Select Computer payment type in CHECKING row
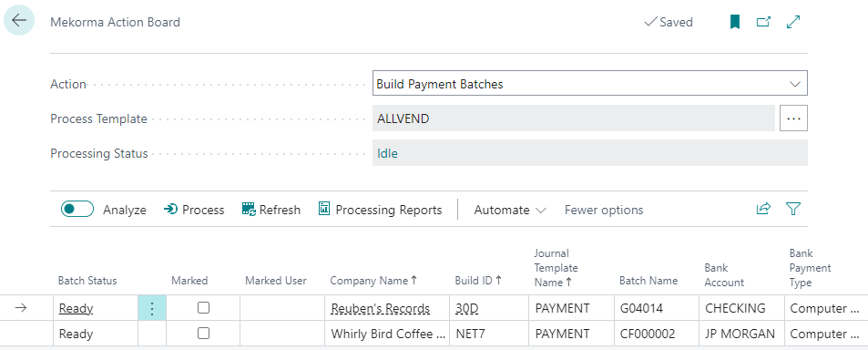The width and height of the screenshot is (868, 350). [x=826, y=308]
